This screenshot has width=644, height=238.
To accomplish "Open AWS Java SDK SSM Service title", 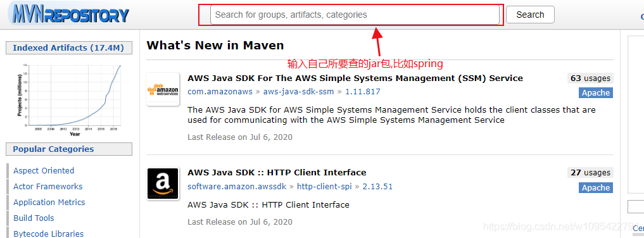I will coord(355,78).
